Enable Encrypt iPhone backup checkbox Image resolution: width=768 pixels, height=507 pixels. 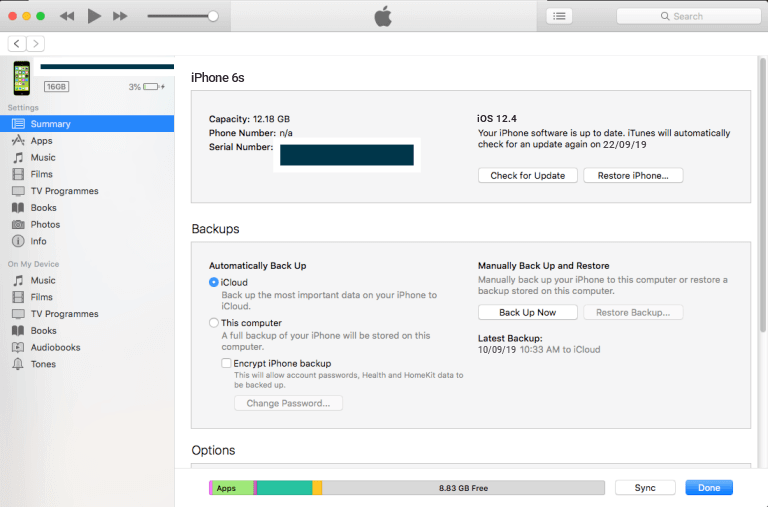click(x=226, y=363)
